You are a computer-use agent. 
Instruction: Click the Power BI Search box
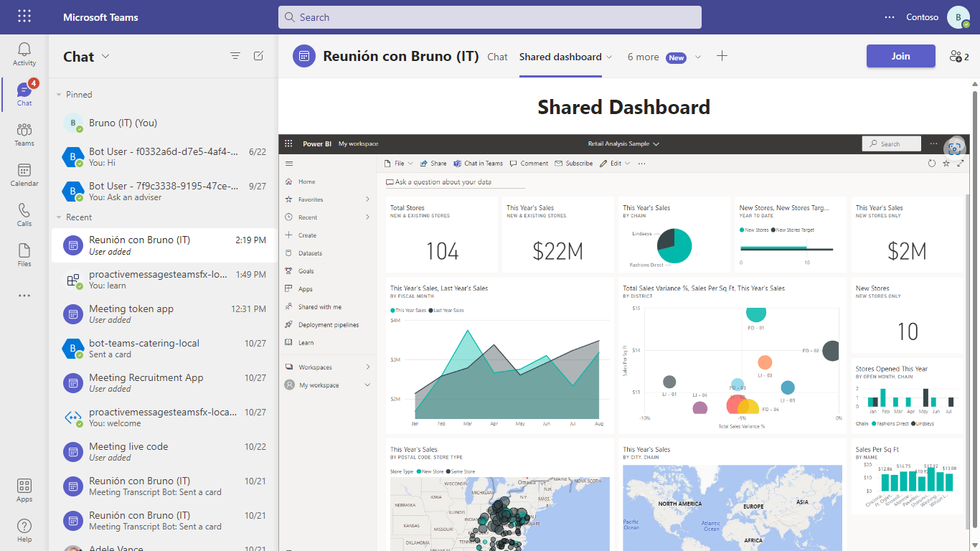tap(892, 144)
